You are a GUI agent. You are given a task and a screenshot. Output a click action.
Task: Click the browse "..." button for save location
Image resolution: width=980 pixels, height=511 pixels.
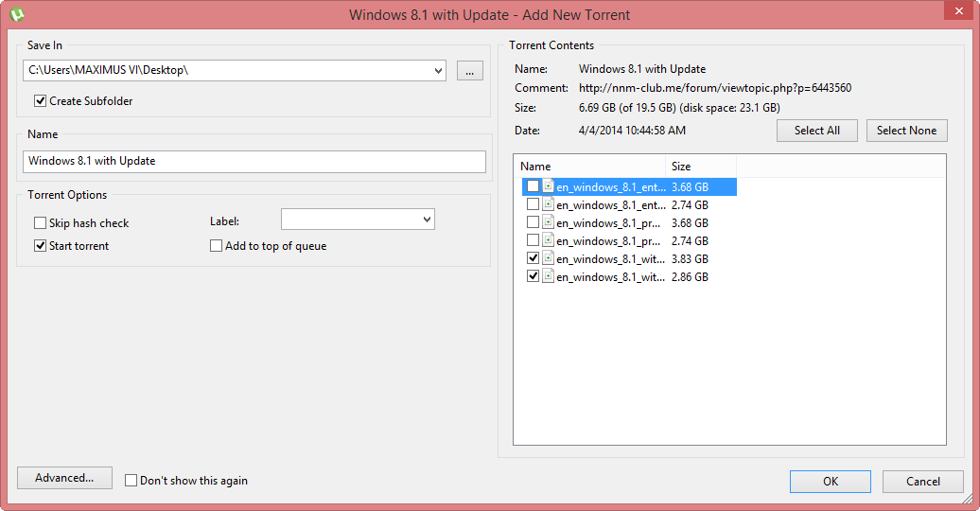tap(470, 71)
